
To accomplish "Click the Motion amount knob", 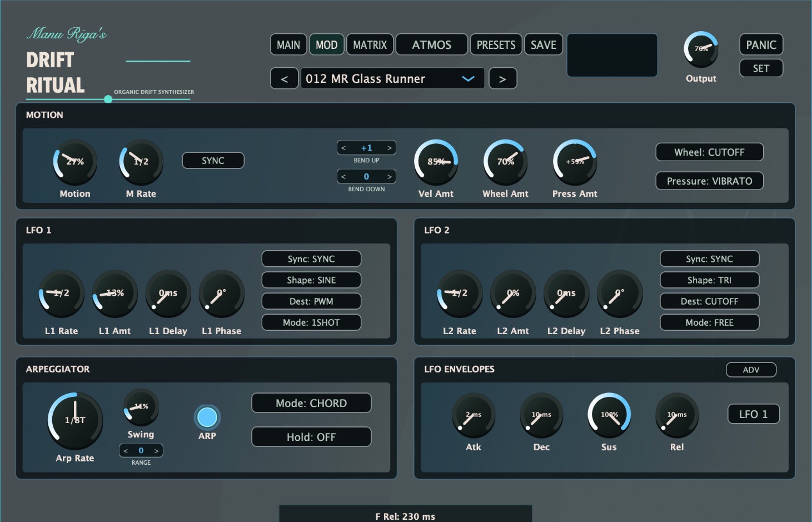I will point(75,162).
